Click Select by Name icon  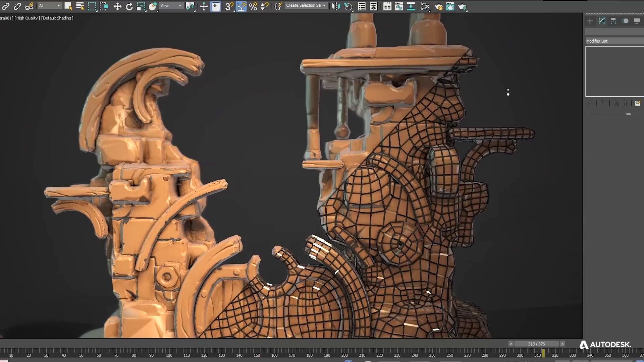tap(80, 6)
